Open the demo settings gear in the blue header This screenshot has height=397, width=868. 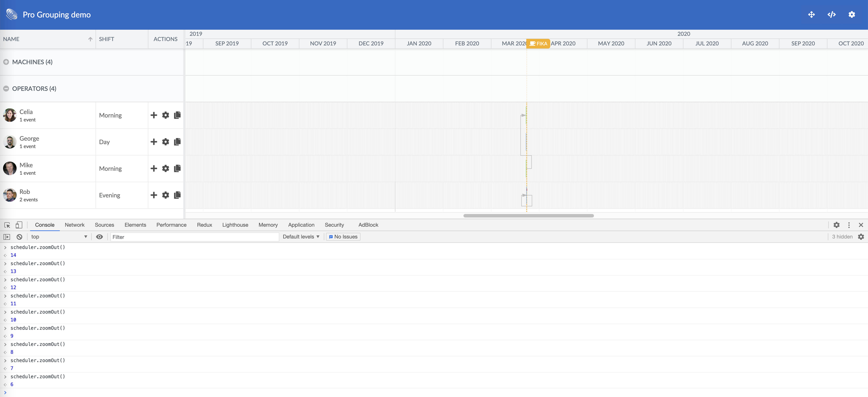(852, 14)
